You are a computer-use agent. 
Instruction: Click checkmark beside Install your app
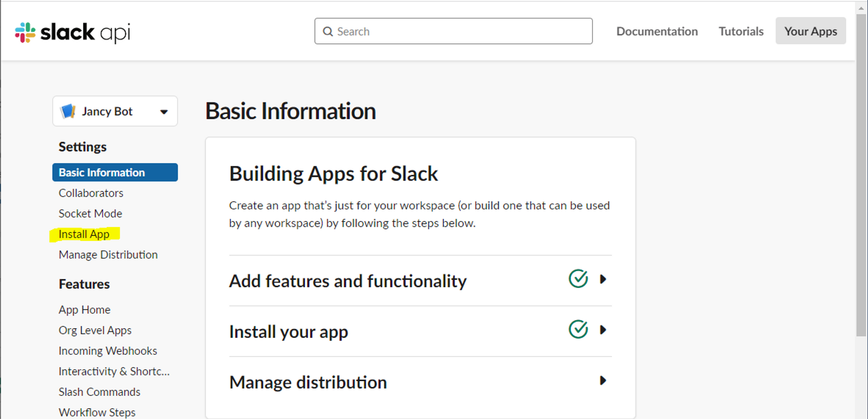(x=578, y=330)
